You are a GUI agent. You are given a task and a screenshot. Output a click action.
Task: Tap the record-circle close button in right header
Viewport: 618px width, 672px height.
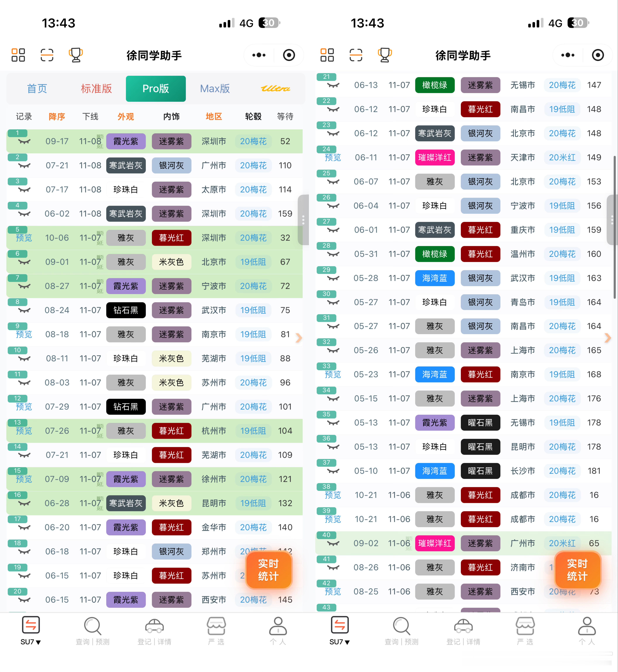(598, 55)
